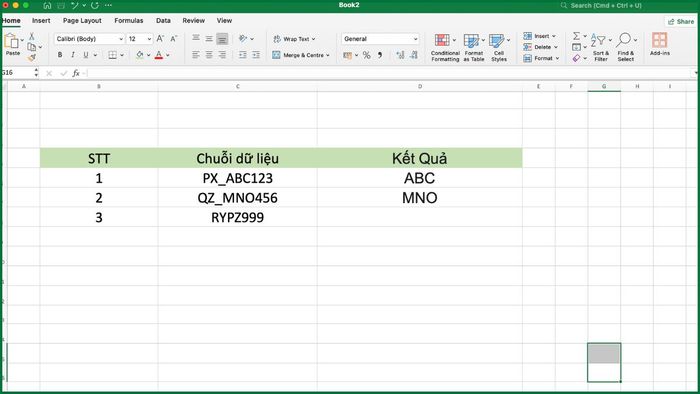Click Wrap Text button
Screen dimensions: 700x394
point(294,39)
